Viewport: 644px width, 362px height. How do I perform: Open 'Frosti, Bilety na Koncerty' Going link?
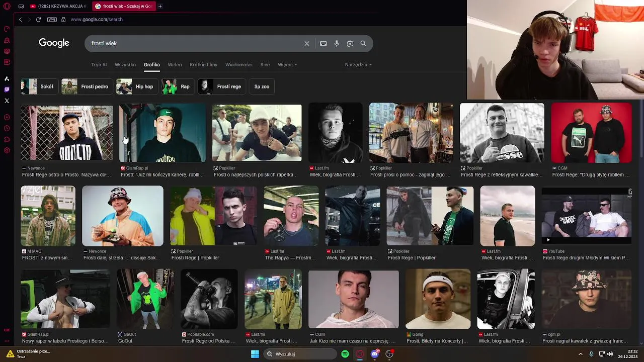(437, 341)
